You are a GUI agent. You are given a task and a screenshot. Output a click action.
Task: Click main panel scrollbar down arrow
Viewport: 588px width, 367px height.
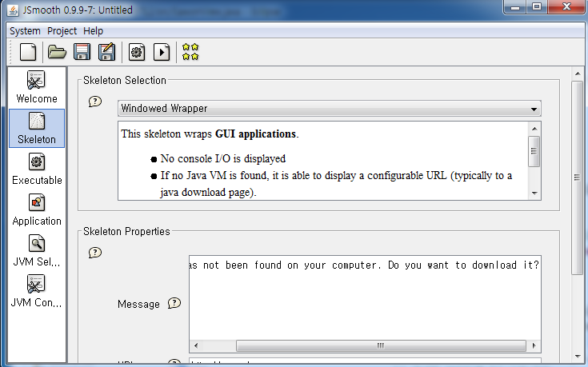pyautogui.click(x=578, y=357)
